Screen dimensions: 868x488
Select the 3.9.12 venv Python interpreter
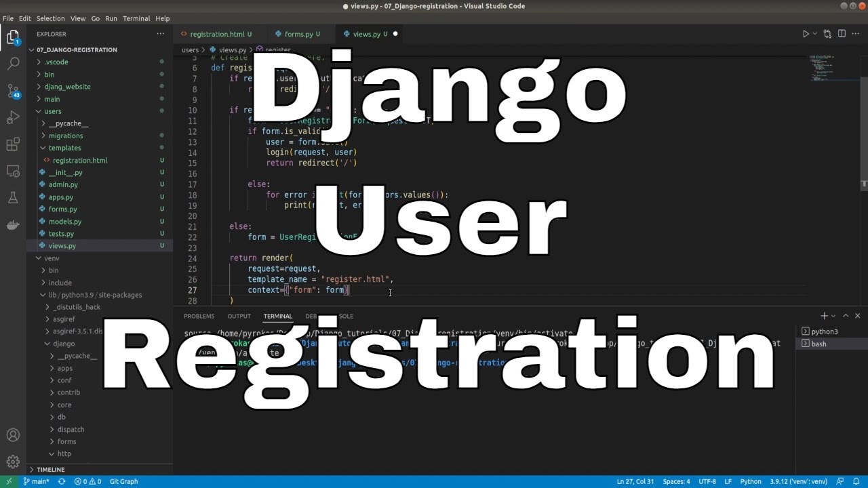[798, 481]
